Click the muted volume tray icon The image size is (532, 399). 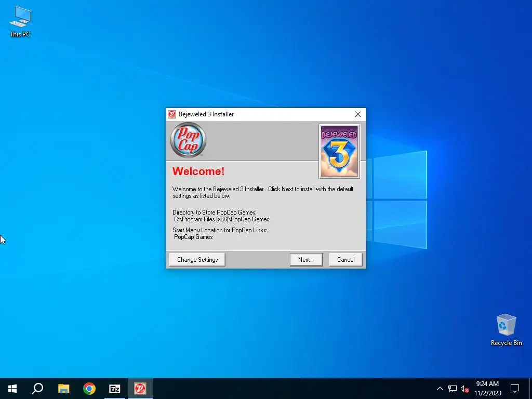(464, 389)
